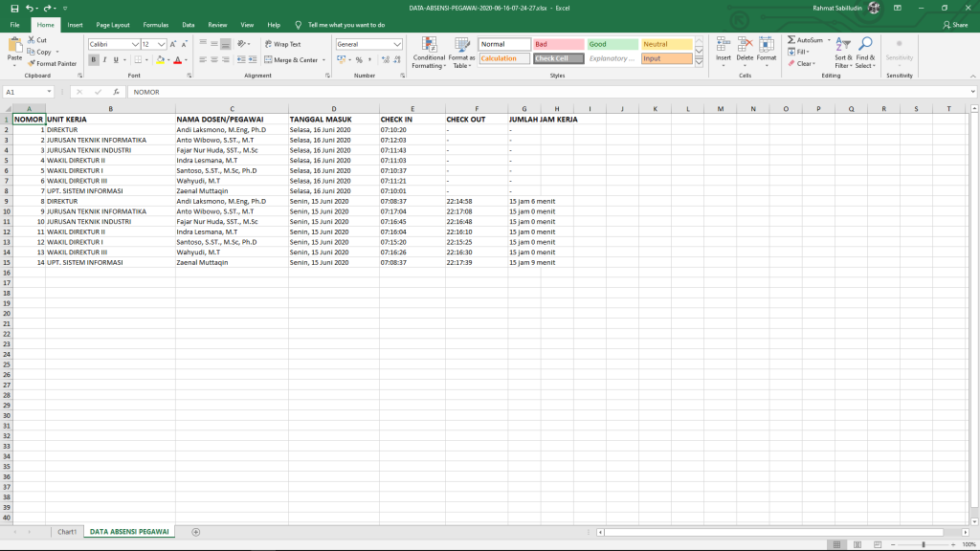Increase the font size
This screenshot has height=551, width=980.
tap(173, 44)
